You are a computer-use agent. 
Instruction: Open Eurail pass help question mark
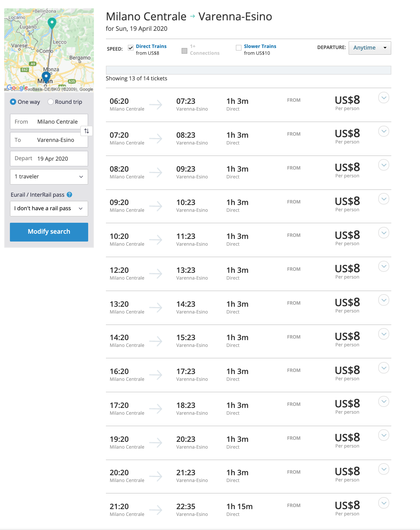pos(69,195)
